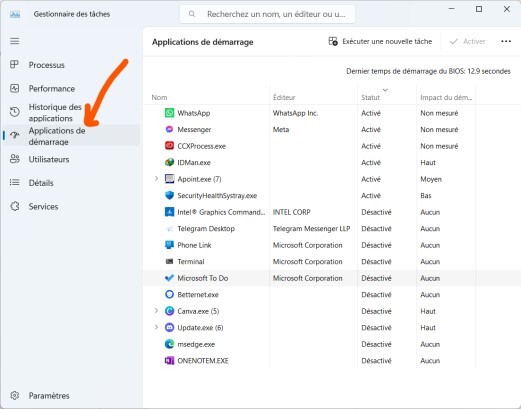This screenshot has width=521, height=409.
Task: Click the Betternet.exe shield icon
Action: (169, 294)
